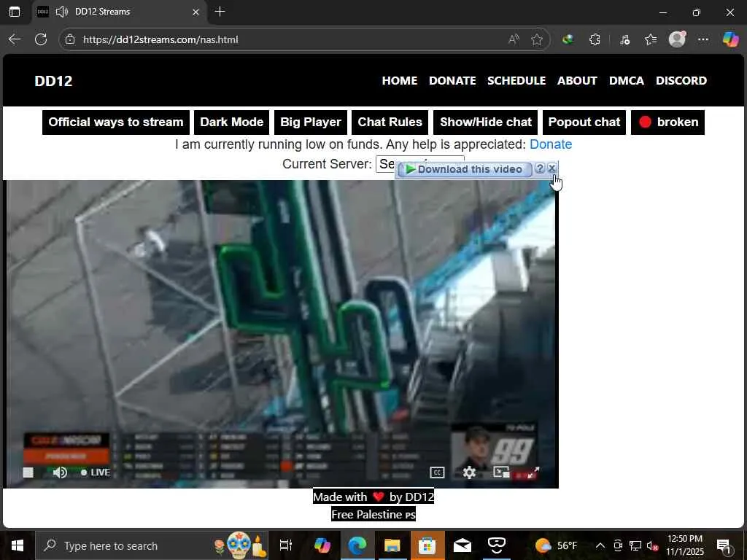
Task: Open the notifications center
Action: 724,545
